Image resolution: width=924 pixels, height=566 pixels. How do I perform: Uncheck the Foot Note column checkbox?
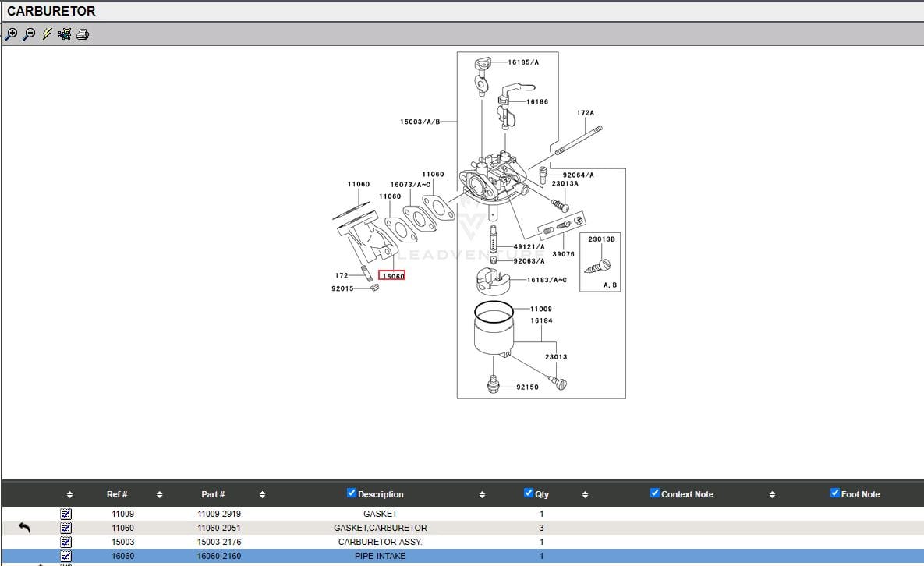(834, 493)
